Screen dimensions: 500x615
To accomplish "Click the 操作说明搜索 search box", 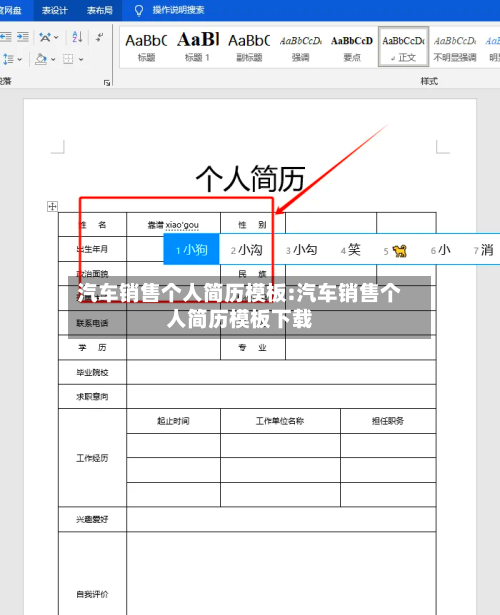I will pos(178,10).
